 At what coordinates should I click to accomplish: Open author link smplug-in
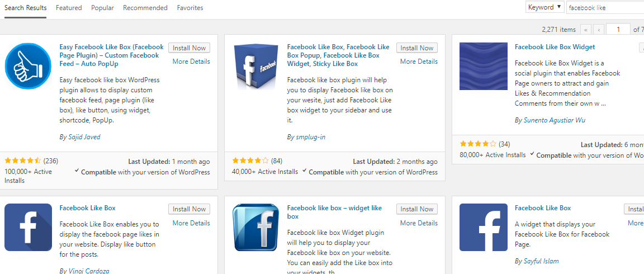[310, 137]
